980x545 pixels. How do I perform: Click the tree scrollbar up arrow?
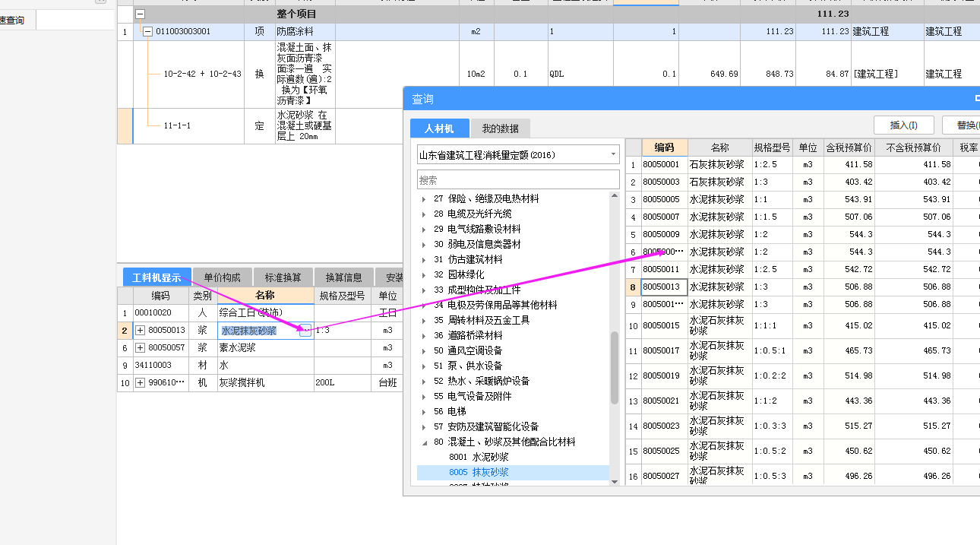click(615, 196)
